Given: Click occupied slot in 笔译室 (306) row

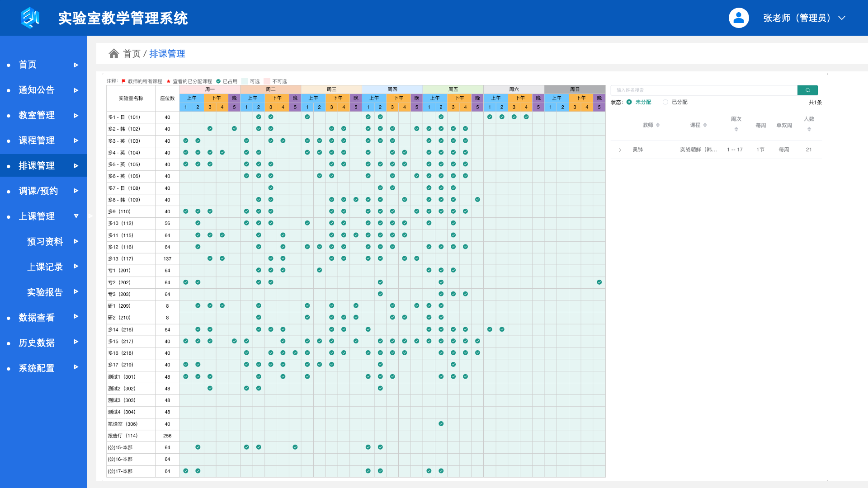Looking at the screenshot, I should tap(441, 424).
